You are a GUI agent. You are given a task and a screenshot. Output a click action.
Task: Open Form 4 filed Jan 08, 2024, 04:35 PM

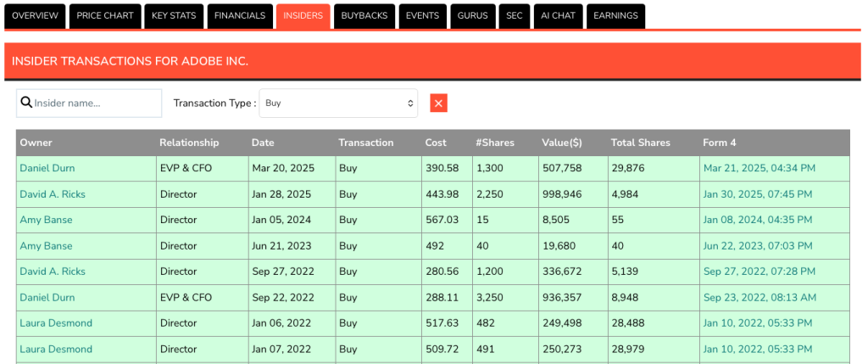758,220
